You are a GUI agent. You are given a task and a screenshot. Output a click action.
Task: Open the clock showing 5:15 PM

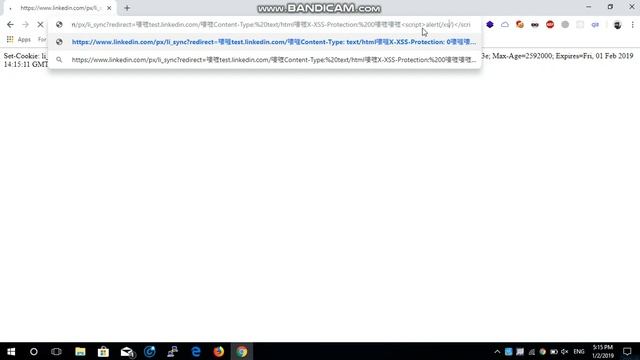click(603, 351)
